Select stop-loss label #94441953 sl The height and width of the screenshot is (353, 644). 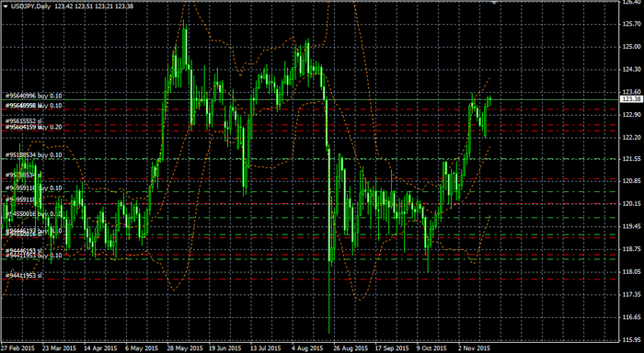(23, 275)
